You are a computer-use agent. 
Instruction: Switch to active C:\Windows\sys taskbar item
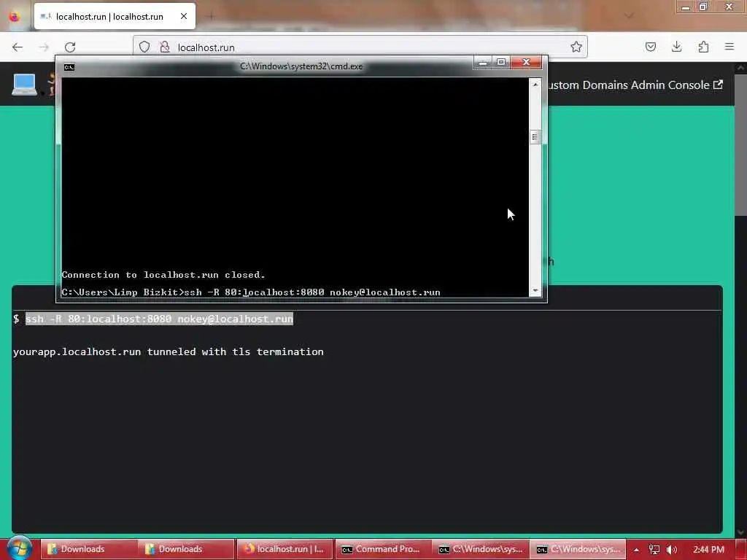point(578,549)
